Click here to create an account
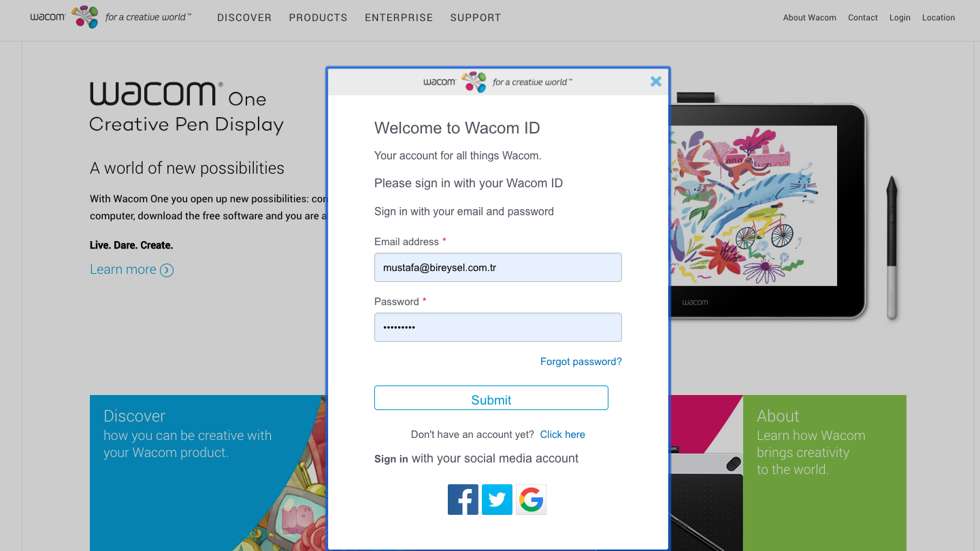 click(x=562, y=435)
